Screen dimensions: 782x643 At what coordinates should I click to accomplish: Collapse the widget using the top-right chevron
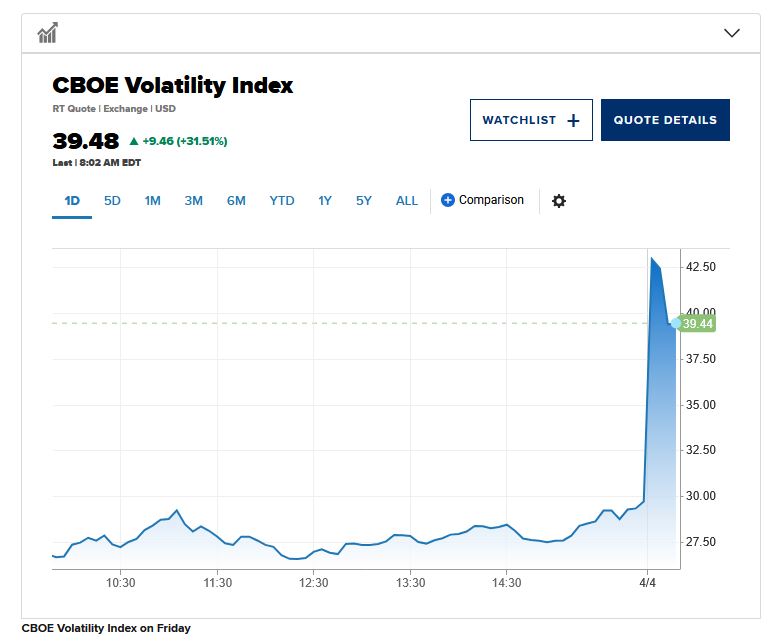click(732, 33)
